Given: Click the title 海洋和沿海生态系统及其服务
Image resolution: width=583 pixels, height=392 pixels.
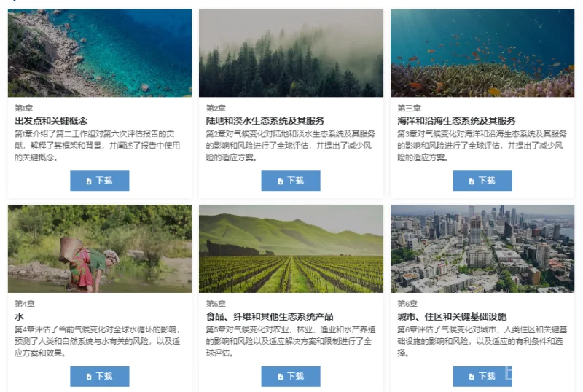Looking at the screenshot, I should (x=456, y=121).
